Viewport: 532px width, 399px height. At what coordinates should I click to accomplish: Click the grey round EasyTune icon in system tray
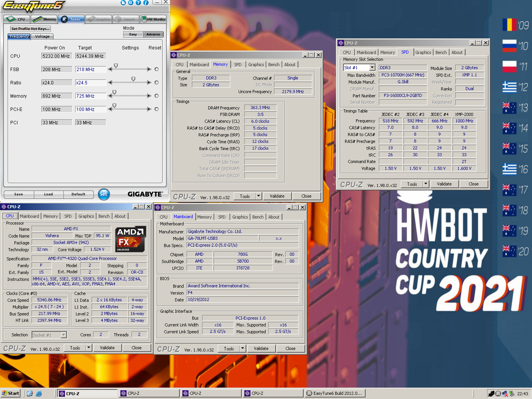point(498,394)
